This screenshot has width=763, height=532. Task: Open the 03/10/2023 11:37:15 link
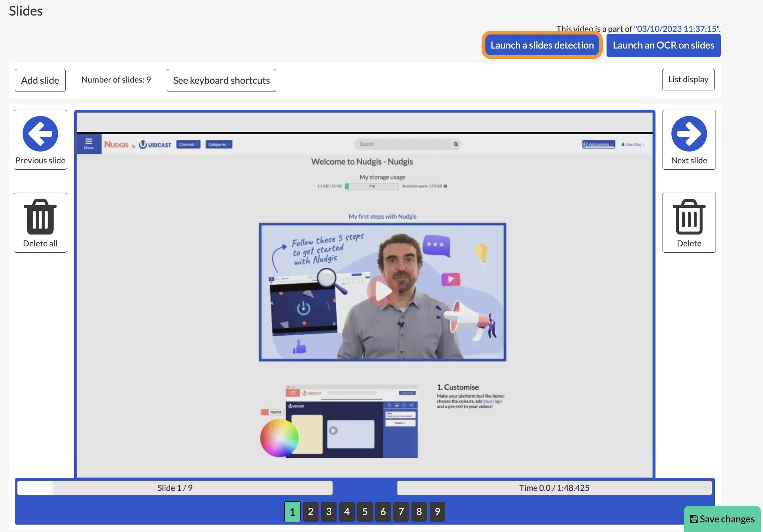[677, 29]
